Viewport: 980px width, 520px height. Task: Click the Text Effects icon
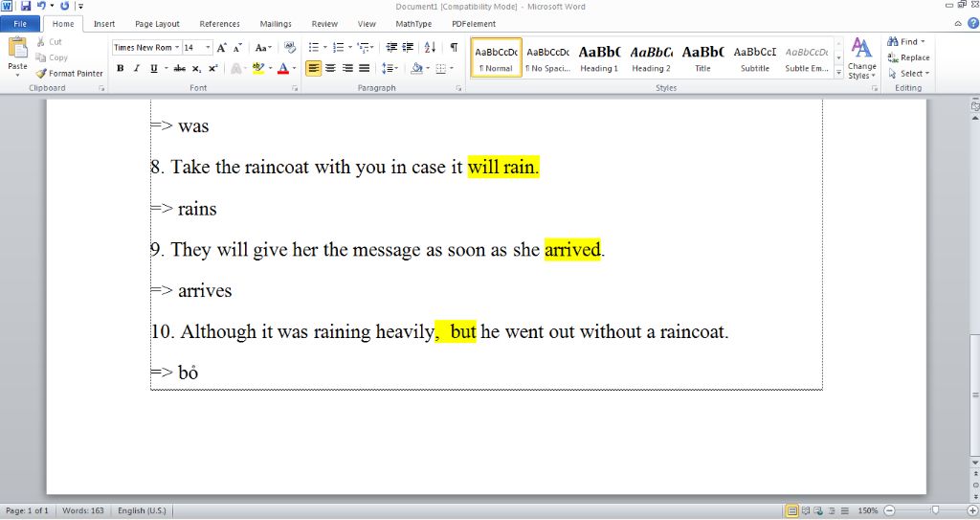coord(236,68)
